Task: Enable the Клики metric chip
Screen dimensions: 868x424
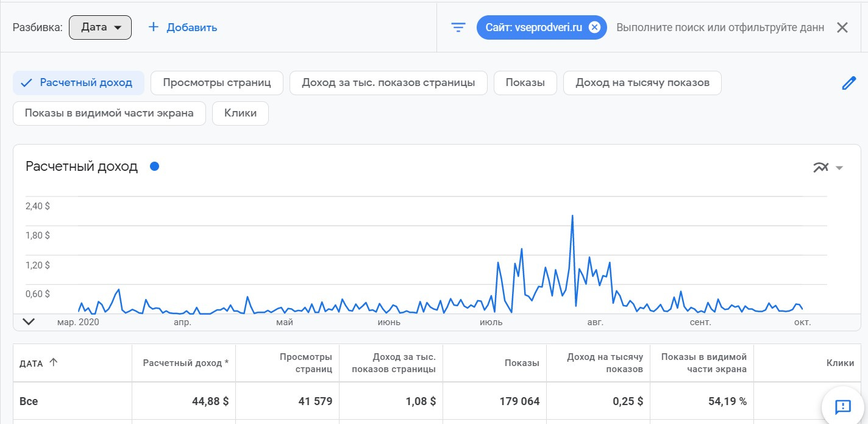Action: 240,113
